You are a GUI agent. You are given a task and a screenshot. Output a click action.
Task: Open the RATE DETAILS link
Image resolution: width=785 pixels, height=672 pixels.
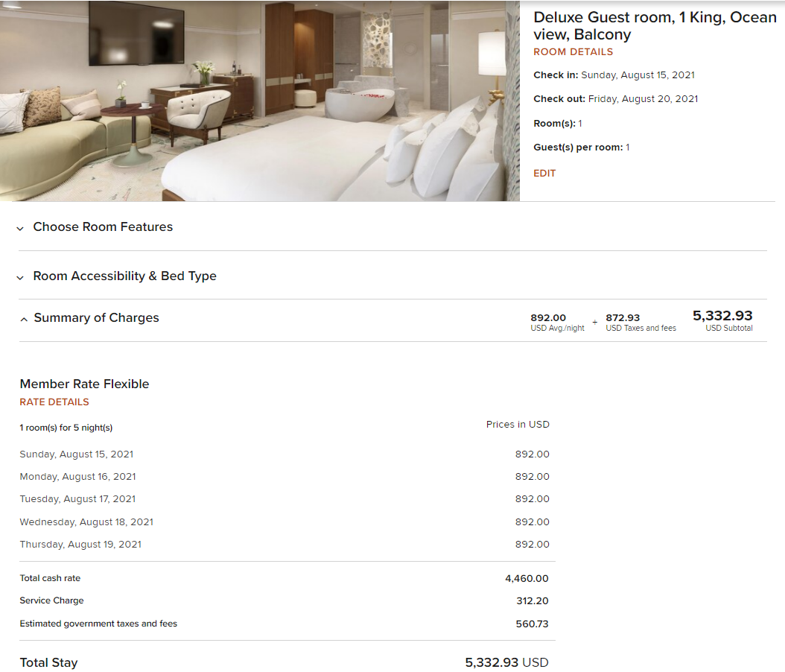[54, 402]
